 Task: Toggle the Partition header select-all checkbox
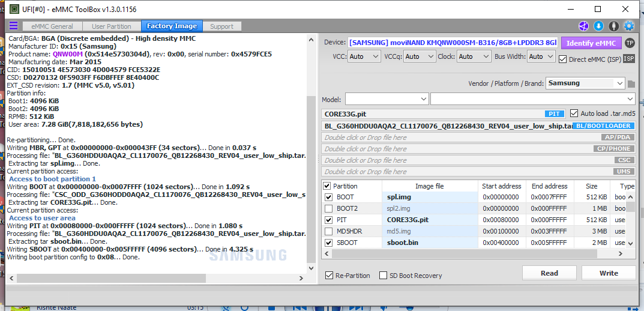(327, 186)
